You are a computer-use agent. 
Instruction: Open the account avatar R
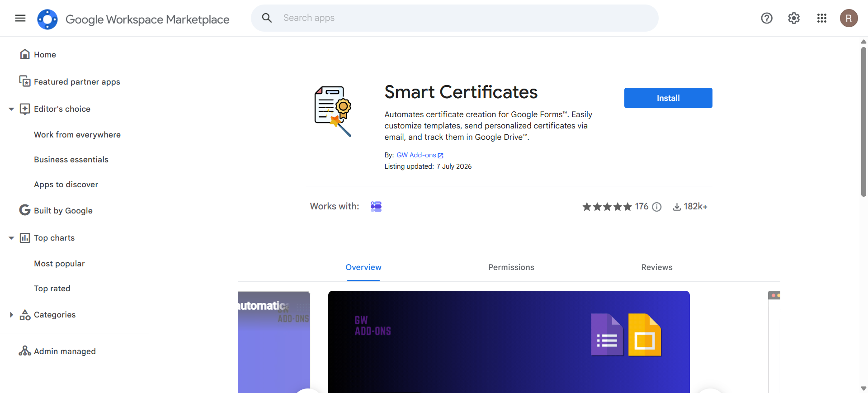[x=849, y=18]
